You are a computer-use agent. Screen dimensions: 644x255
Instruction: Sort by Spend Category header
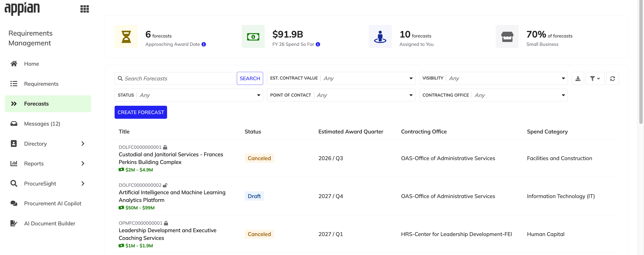[547, 132]
